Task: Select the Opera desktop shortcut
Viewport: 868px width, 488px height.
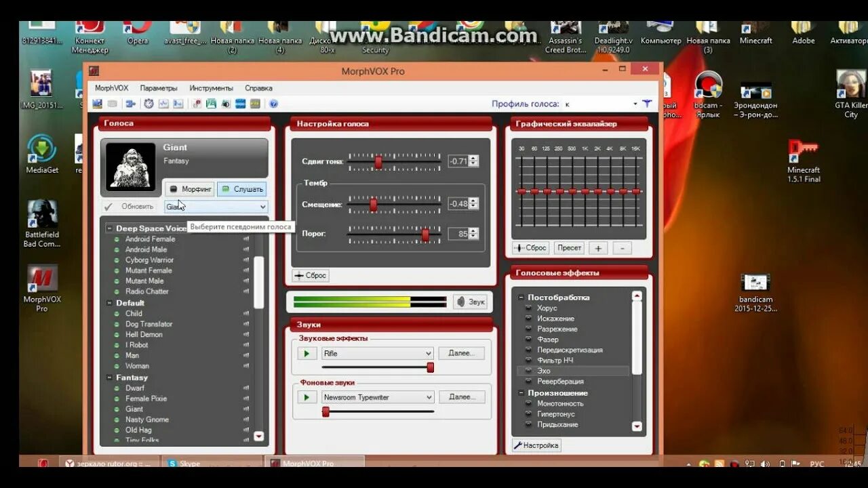Action: [x=138, y=33]
